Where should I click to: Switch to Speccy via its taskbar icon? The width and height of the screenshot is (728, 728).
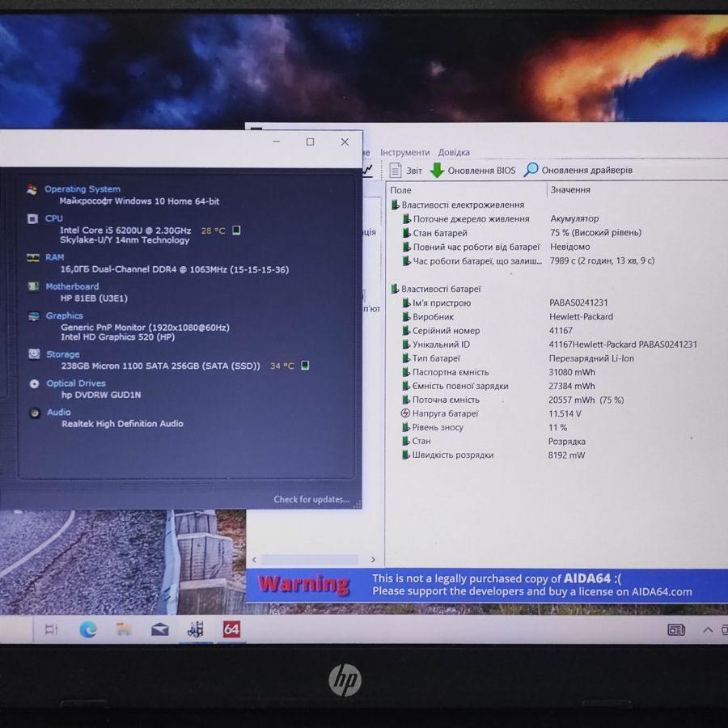coord(196,629)
